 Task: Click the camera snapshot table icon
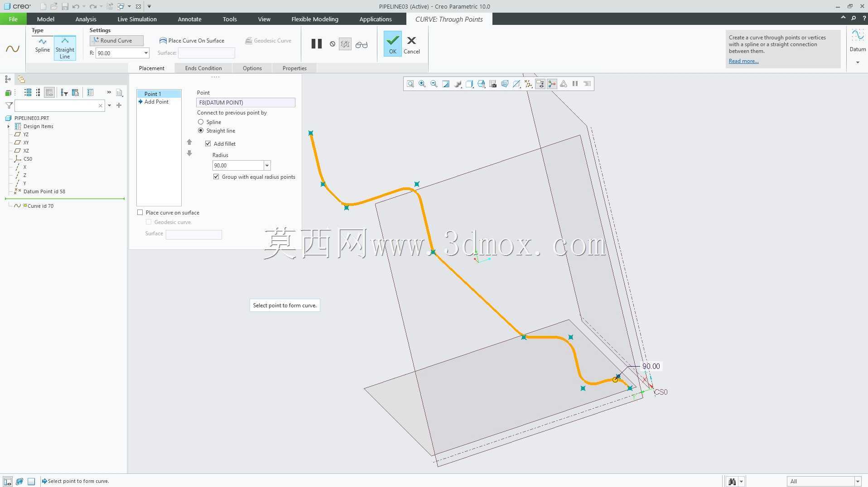[493, 84]
